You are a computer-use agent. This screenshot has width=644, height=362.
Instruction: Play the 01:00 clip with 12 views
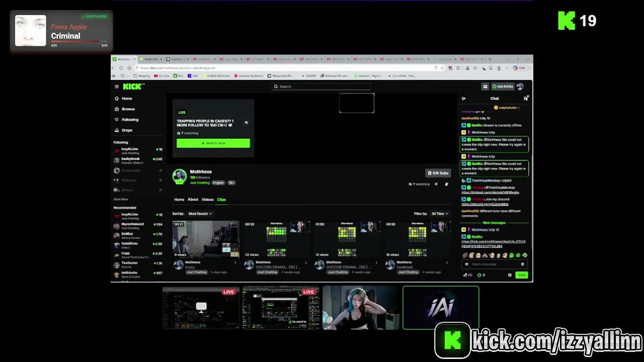tap(347, 239)
